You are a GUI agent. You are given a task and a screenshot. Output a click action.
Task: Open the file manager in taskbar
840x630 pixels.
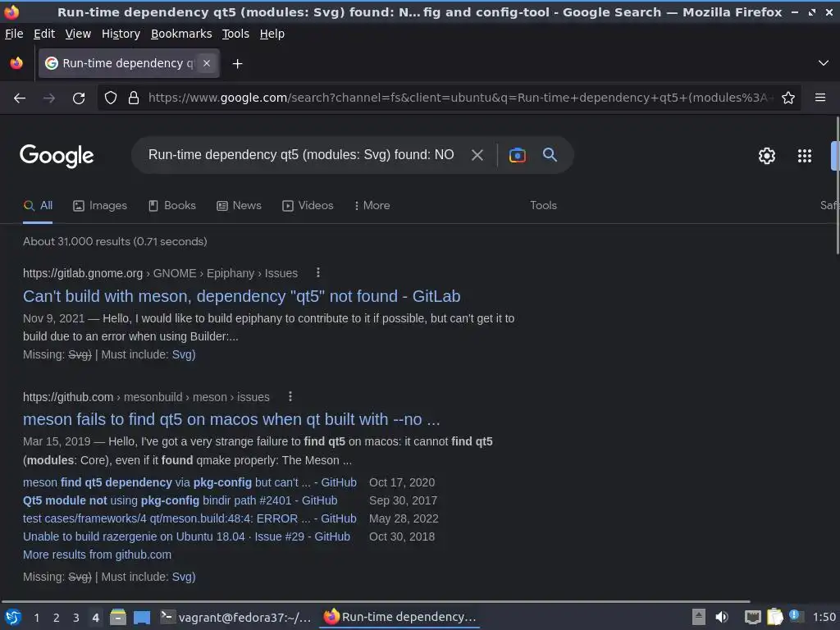point(118,618)
